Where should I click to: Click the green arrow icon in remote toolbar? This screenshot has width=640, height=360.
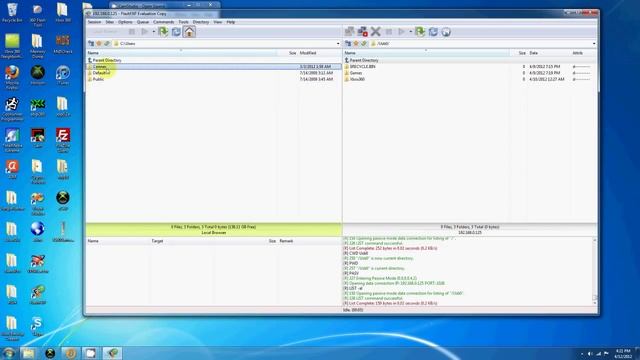click(x=420, y=32)
